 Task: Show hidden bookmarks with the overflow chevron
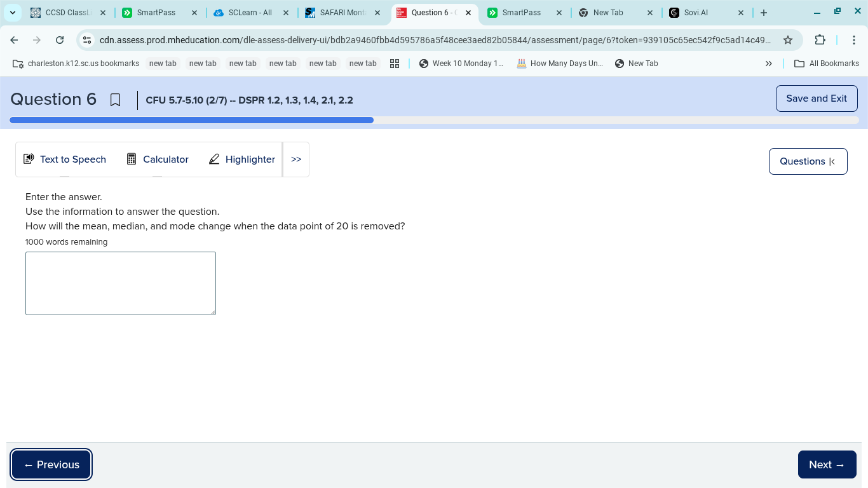point(769,63)
